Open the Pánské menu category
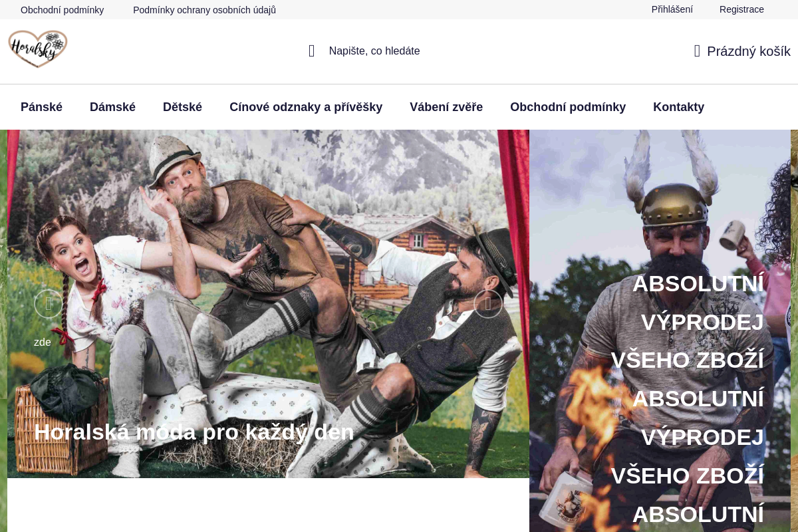Viewport: 798px width, 532px height. coord(41,107)
